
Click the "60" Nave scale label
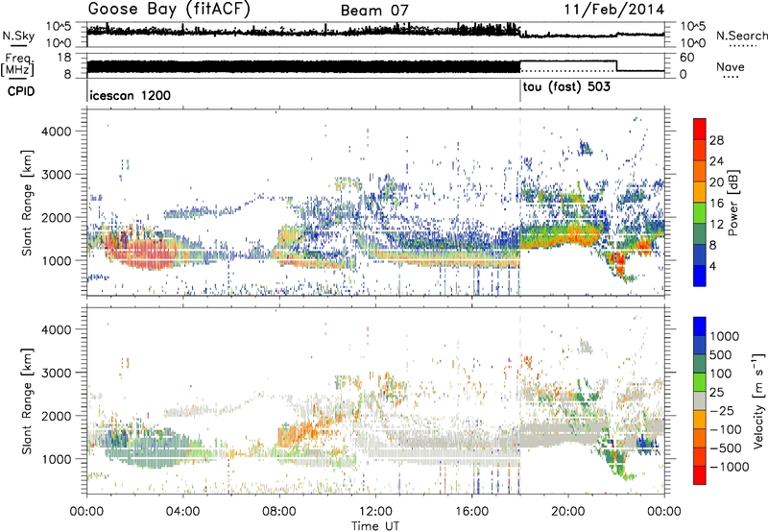click(687, 58)
